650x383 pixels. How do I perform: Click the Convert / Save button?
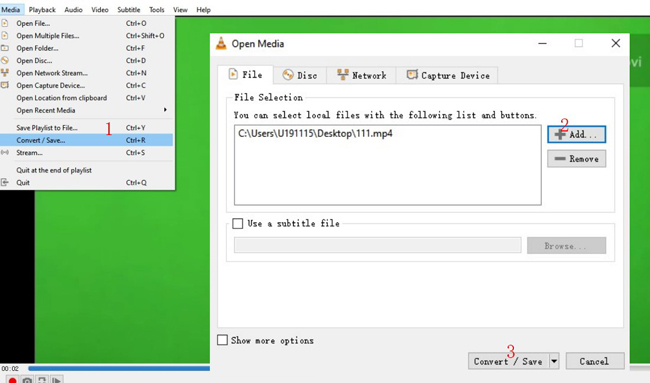(508, 361)
